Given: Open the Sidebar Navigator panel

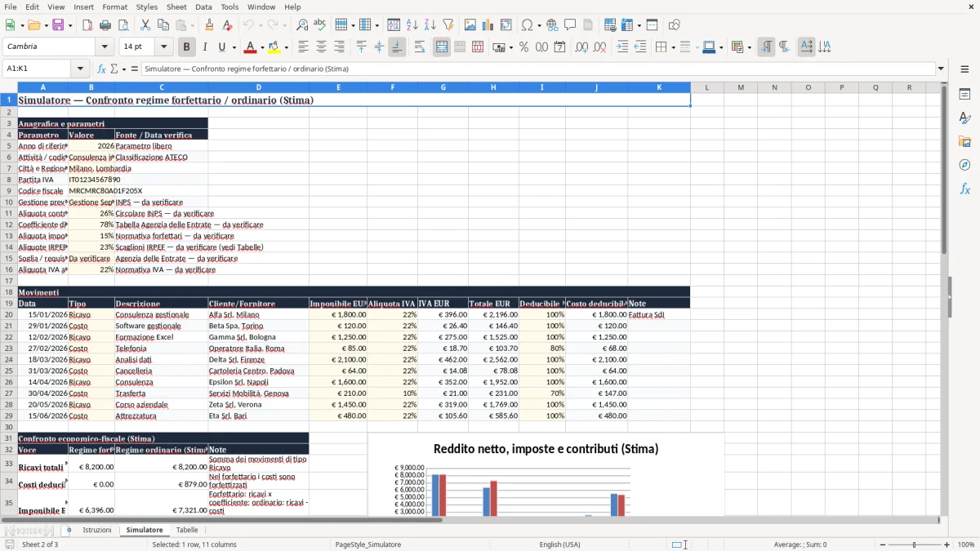Looking at the screenshot, I should (x=964, y=165).
